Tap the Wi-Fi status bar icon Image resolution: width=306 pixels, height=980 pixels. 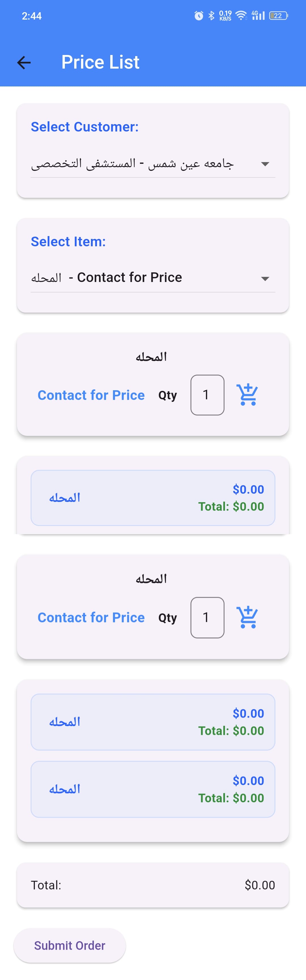tap(241, 16)
